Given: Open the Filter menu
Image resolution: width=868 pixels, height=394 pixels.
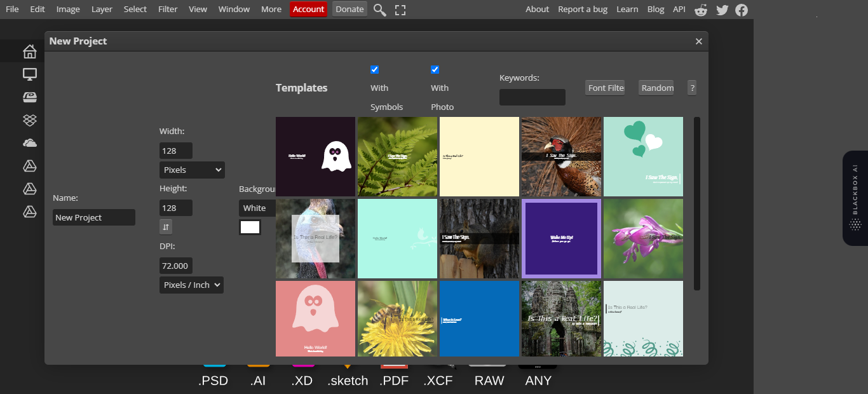Looking at the screenshot, I should [x=167, y=9].
